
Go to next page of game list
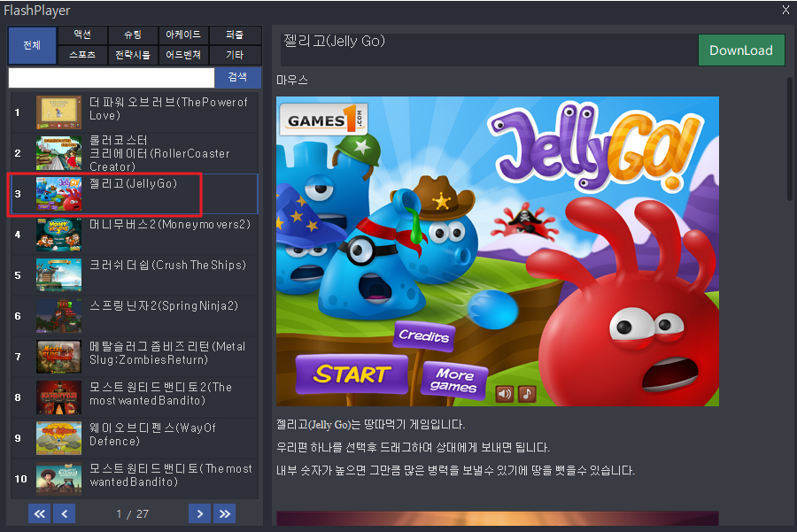coord(199,513)
